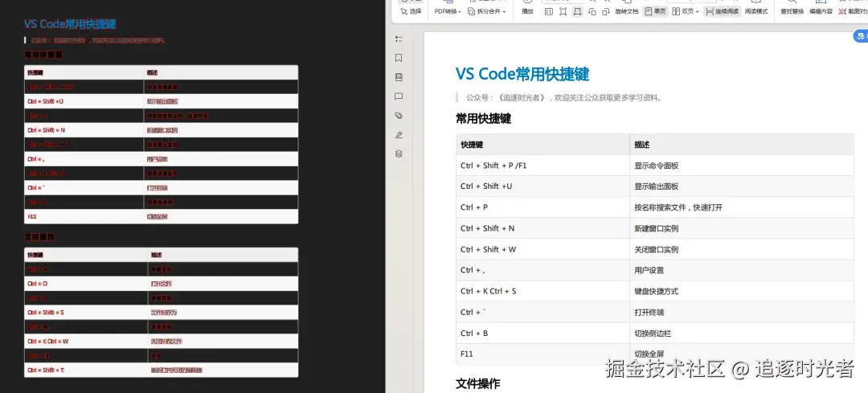Click the 显示命令面板 cell

pyautogui.click(x=742, y=166)
